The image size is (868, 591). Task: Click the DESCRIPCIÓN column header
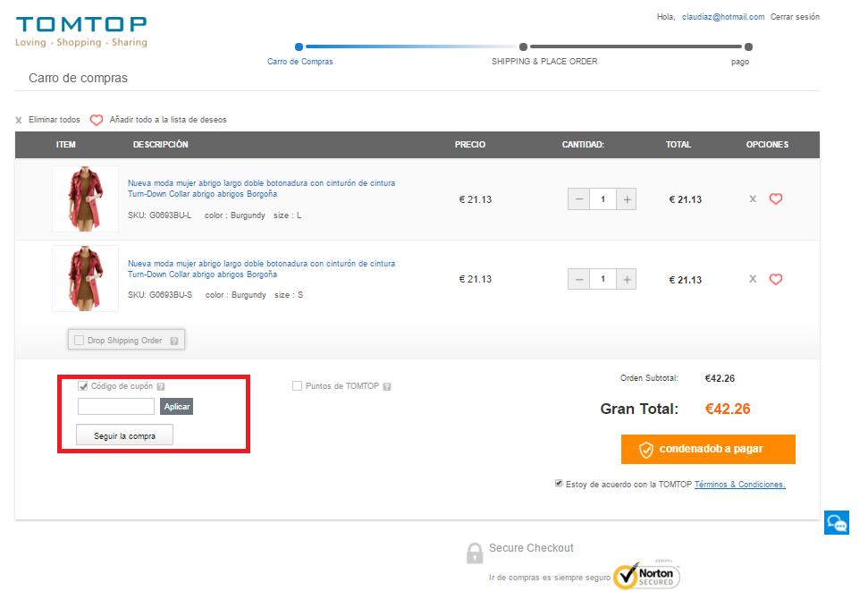(x=161, y=145)
